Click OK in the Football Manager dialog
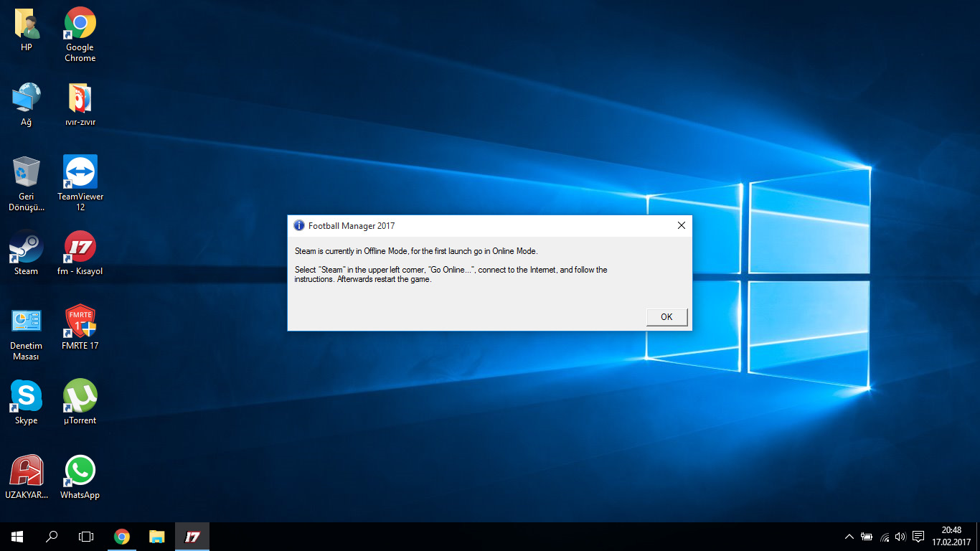The height and width of the screenshot is (551, 980). click(666, 317)
